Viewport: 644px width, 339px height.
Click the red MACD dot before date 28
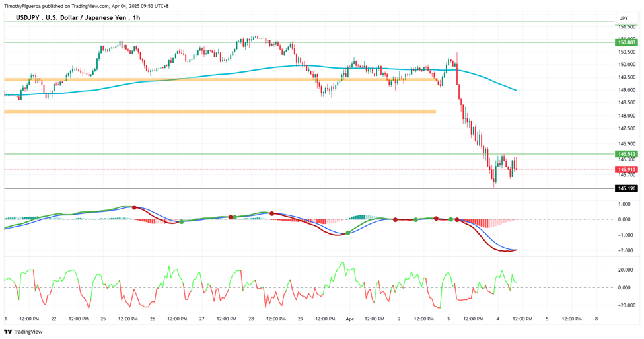(231, 217)
